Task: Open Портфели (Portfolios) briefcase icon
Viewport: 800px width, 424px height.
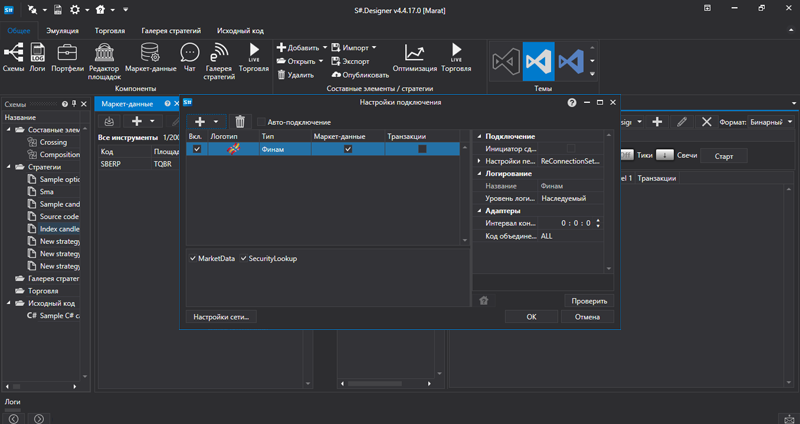Action: pos(68,53)
